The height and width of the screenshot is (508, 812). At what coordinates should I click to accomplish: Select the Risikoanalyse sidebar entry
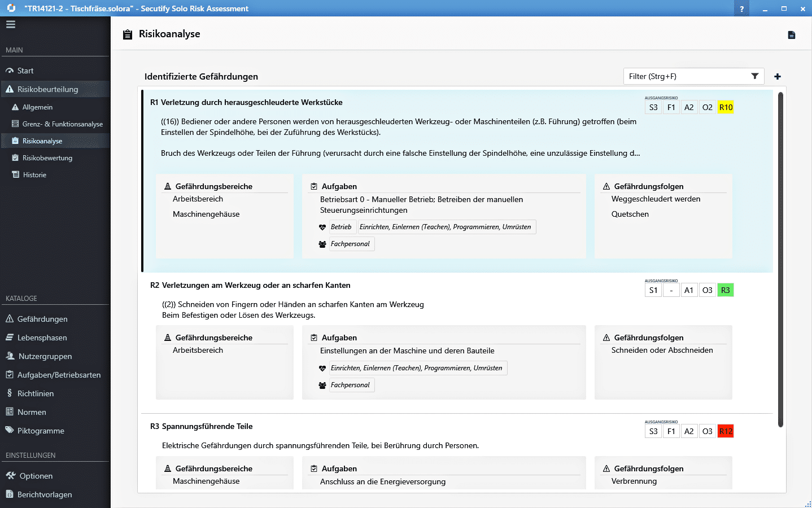[x=55, y=141]
